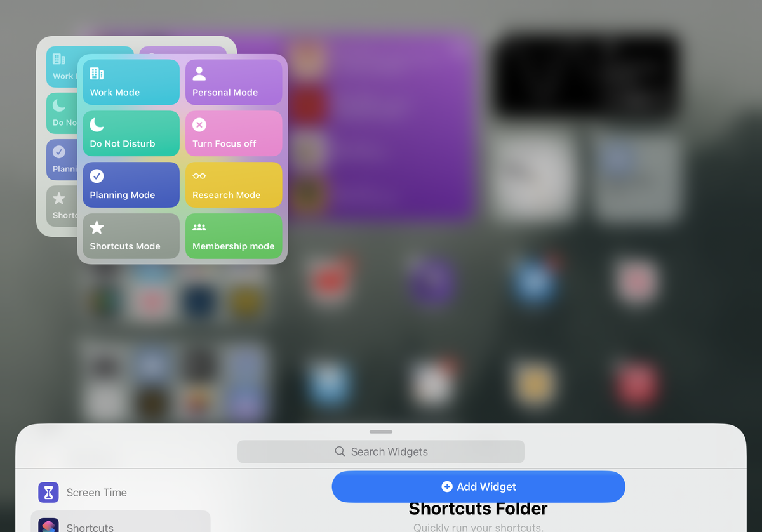
Task: Run the Research Mode shortcut
Action: (x=234, y=185)
